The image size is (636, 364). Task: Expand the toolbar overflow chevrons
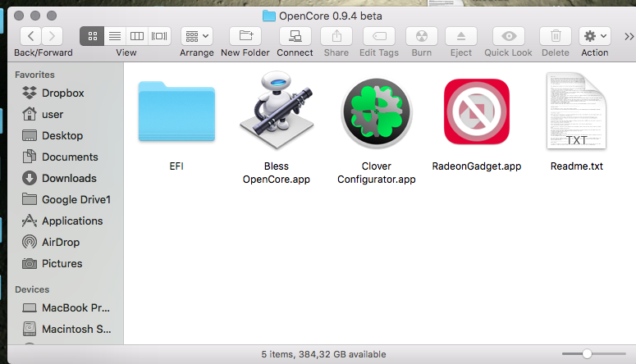click(x=629, y=36)
